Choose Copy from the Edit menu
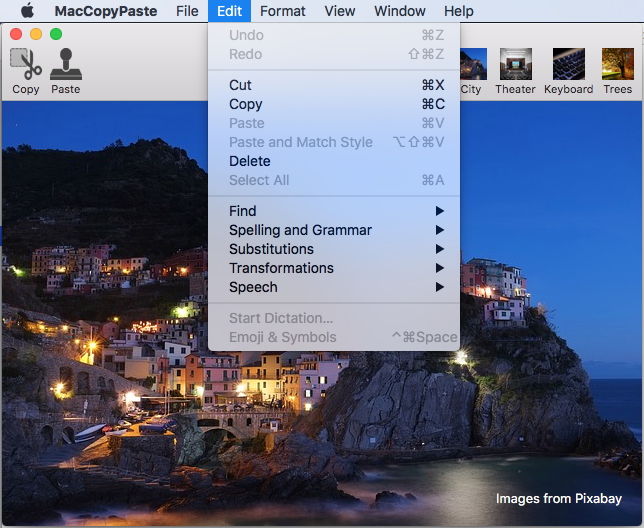 point(334,104)
